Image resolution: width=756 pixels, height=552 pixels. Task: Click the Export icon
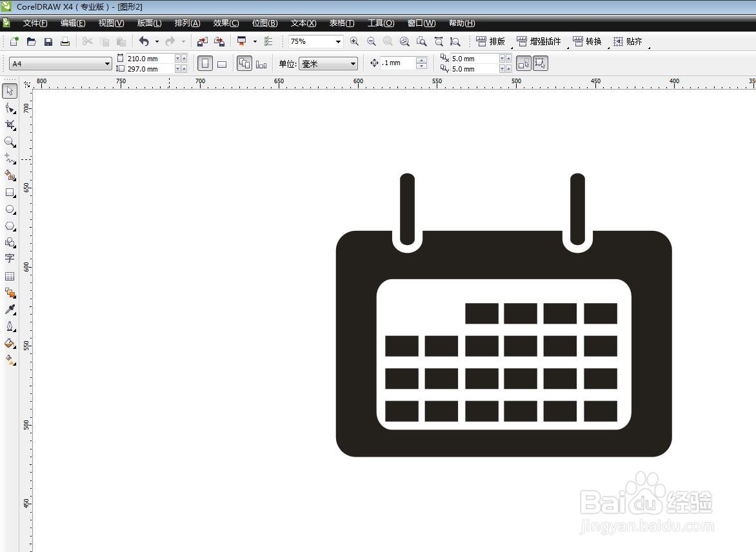pos(219,41)
